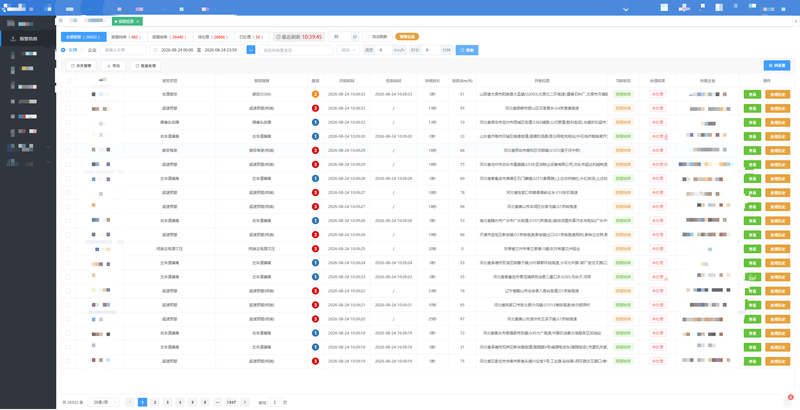Open the blue dropdown arrow after date range
Viewport: 800px width, 410px height.
pos(251,50)
